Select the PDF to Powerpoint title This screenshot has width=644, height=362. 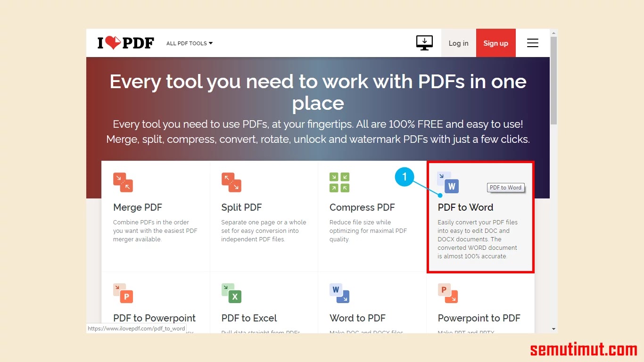coord(154,318)
